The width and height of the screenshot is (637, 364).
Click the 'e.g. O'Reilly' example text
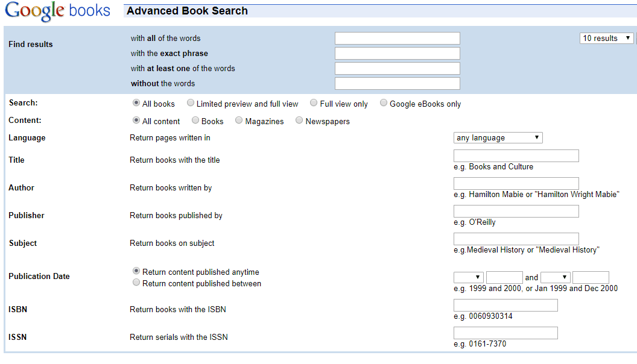tap(475, 222)
